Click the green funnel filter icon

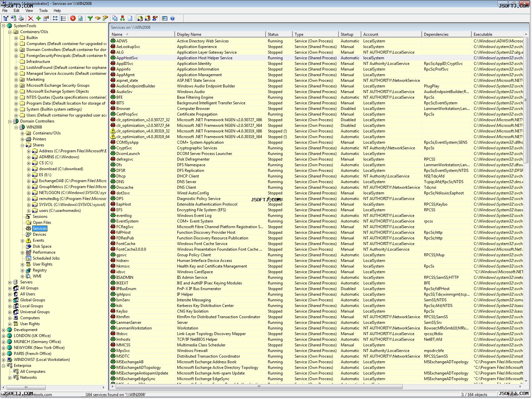point(90,19)
